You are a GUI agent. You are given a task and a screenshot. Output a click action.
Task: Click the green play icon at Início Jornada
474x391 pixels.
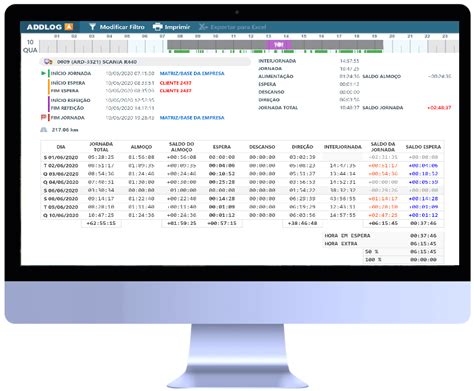click(43, 73)
